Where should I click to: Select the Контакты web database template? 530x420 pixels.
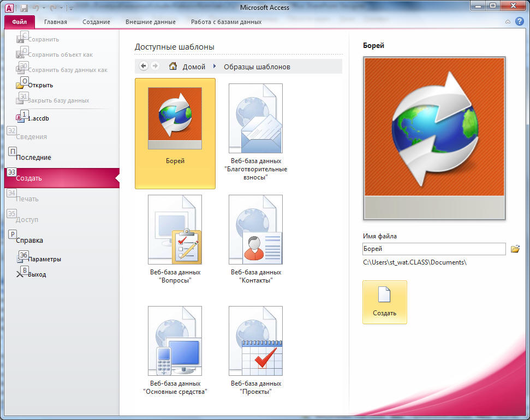(x=256, y=239)
